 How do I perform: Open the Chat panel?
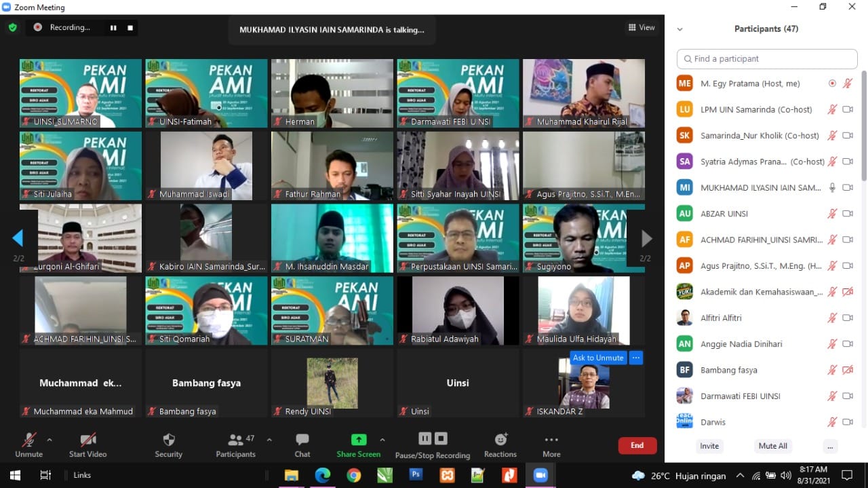pyautogui.click(x=302, y=440)
